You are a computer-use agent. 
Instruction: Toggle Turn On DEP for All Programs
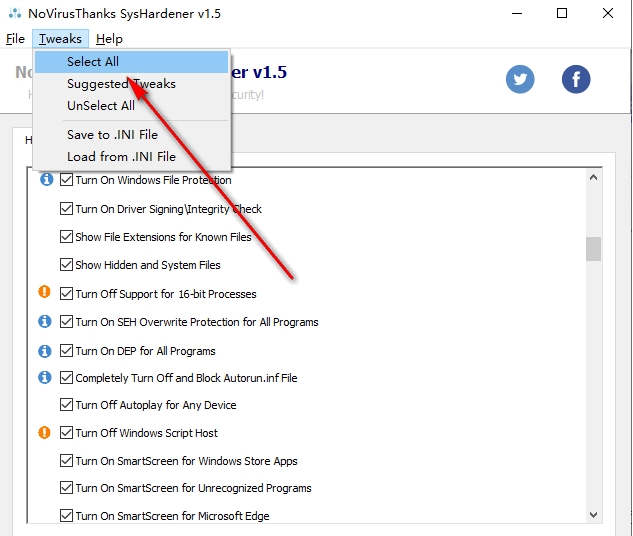(x=66, y=351)
